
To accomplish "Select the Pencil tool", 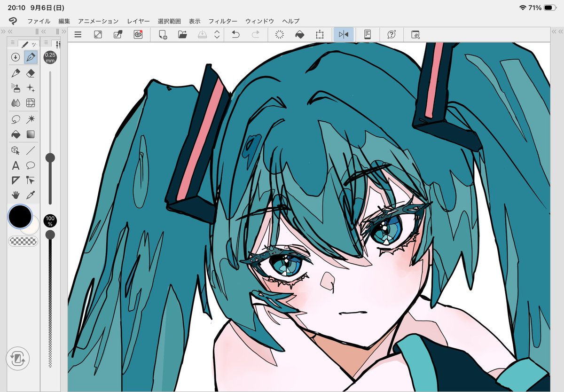I will pyautogui.click(x=16, y=73).
